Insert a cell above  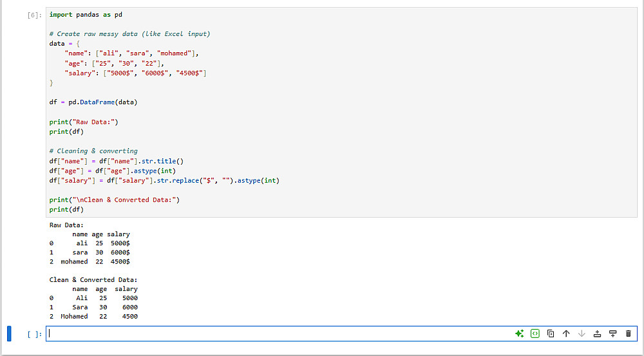(x=597, y=333)
